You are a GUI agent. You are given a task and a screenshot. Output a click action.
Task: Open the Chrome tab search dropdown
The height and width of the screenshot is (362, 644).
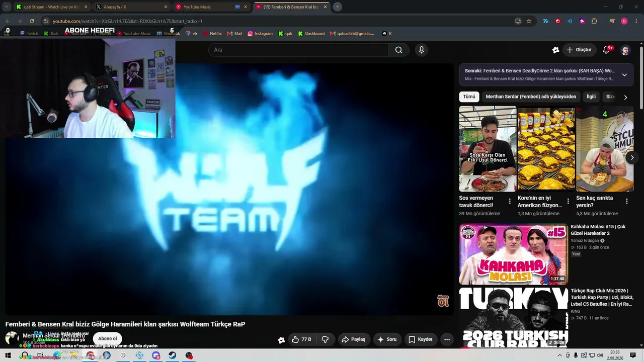pyautogui.click(x=7, y=7)
